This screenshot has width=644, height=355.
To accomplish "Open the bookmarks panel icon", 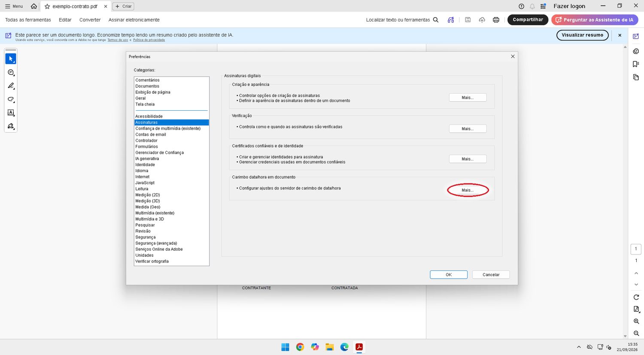I will point(636,64).
